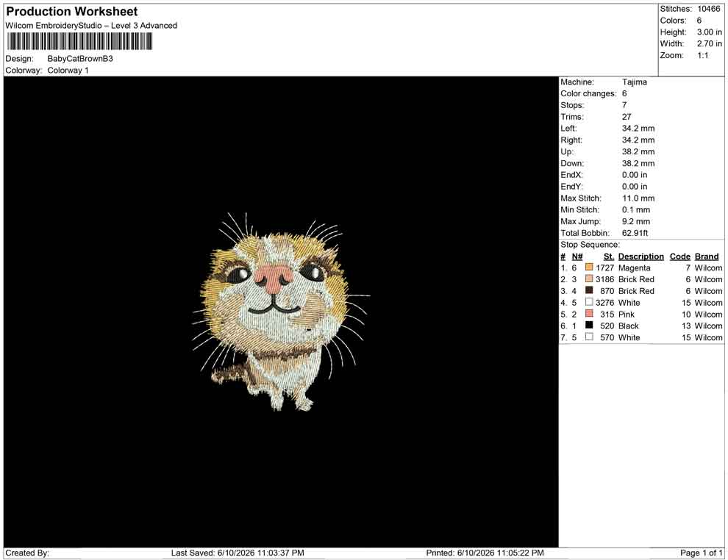Click the Stop Sequence label
The height and width of the screenshot is (560, 728).
click(x=590, y=245)
